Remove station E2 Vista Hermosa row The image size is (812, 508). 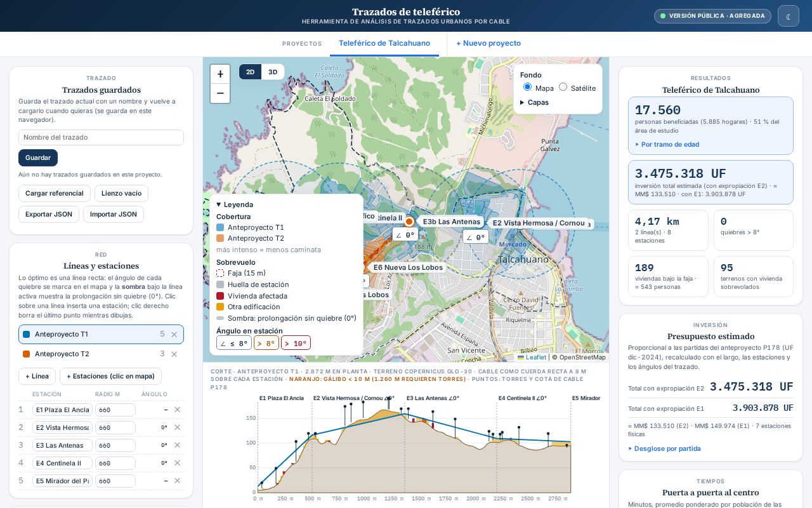(177, 427)
